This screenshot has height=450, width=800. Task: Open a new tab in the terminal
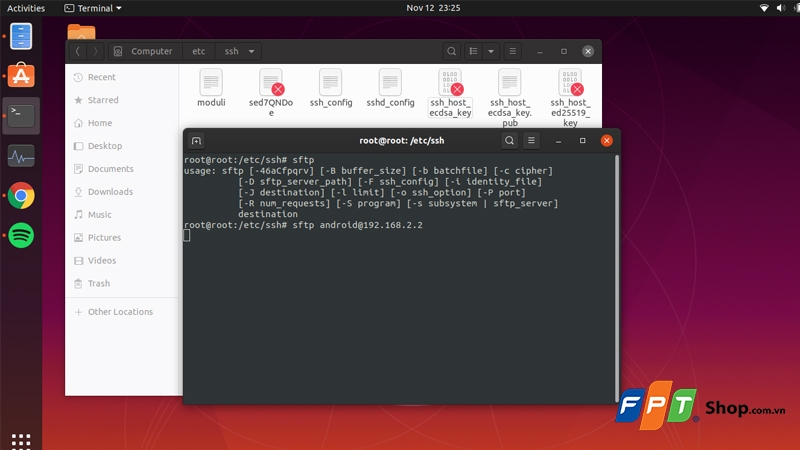(x=196, y=141)
